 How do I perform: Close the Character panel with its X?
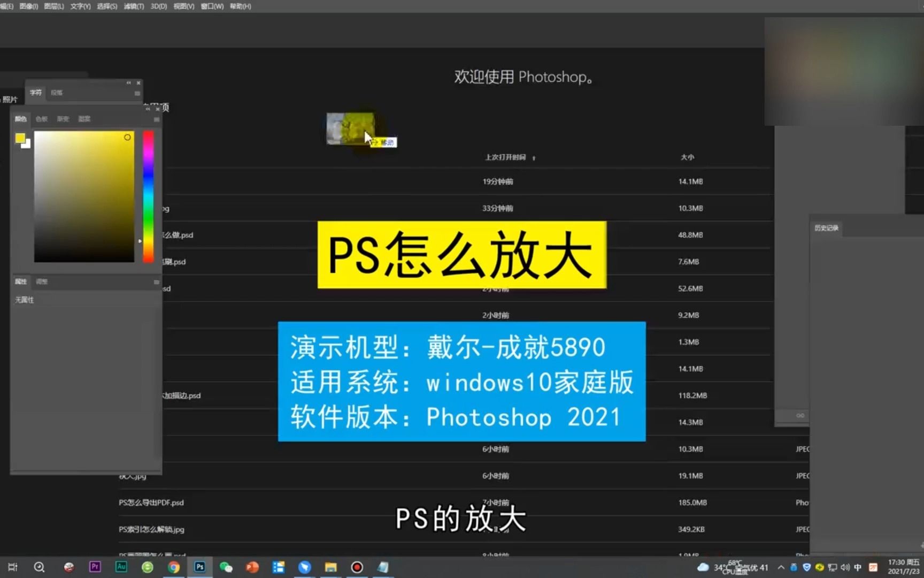pos(138,83)
